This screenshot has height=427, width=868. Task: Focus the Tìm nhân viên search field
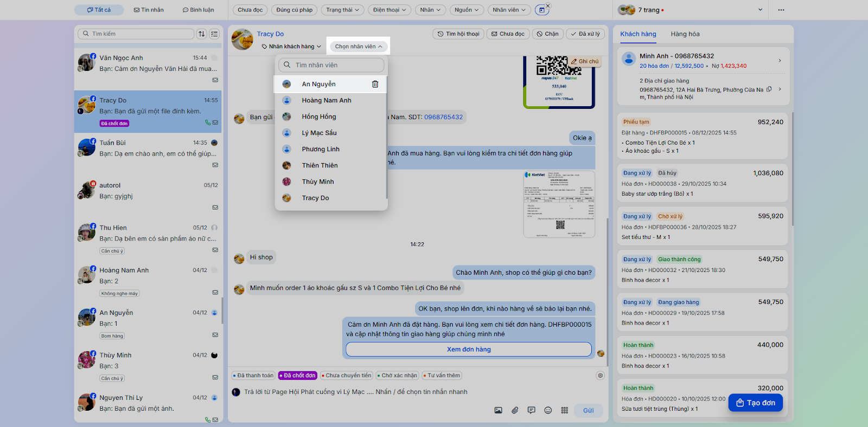click(331, 65)
